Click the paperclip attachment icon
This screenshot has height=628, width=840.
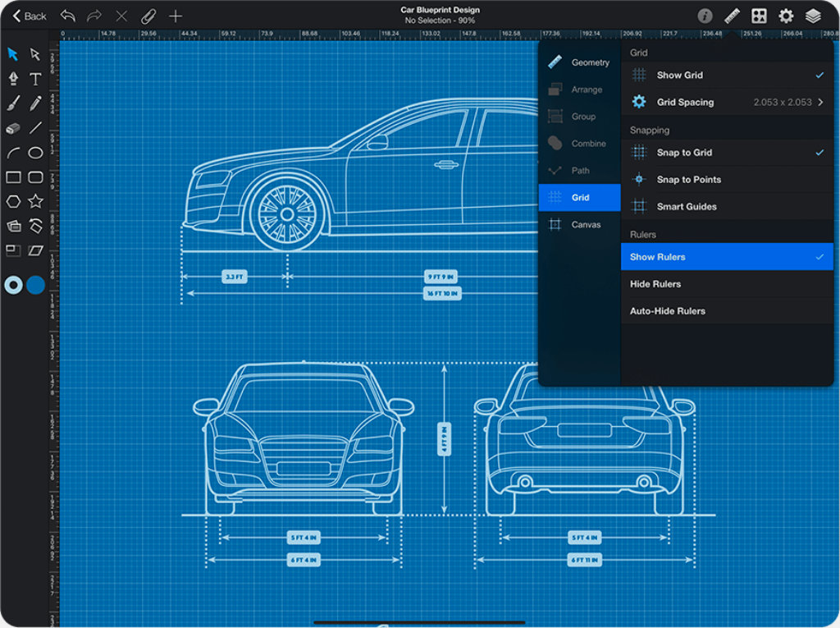click(x=148, y=16)
